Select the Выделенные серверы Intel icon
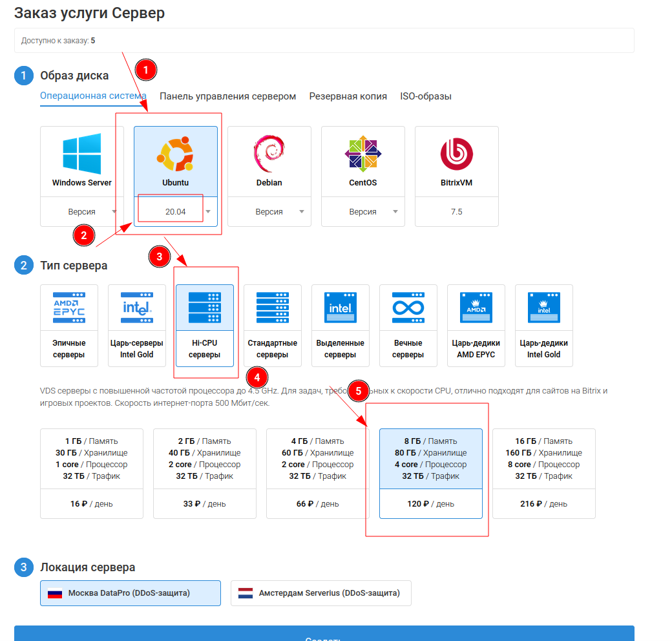 [341, 308]
